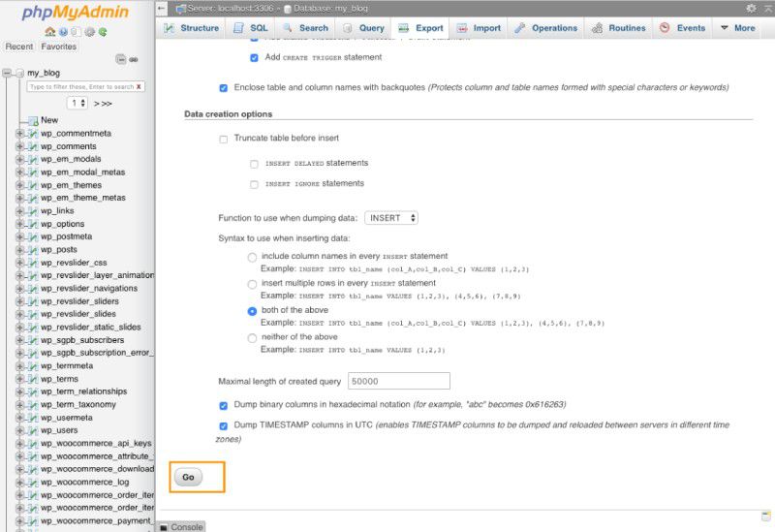Open the phpMyAdmin Home icon

pyautogui.click(x=50, y=32)
